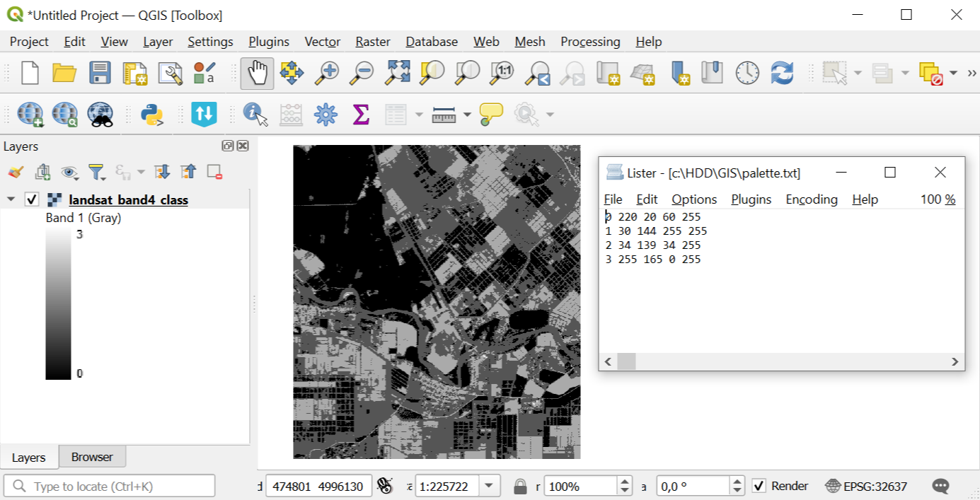The height and width of the screenshot is (500, 980).
Task: Click the Refresh map icon
Action: point(782,73)
